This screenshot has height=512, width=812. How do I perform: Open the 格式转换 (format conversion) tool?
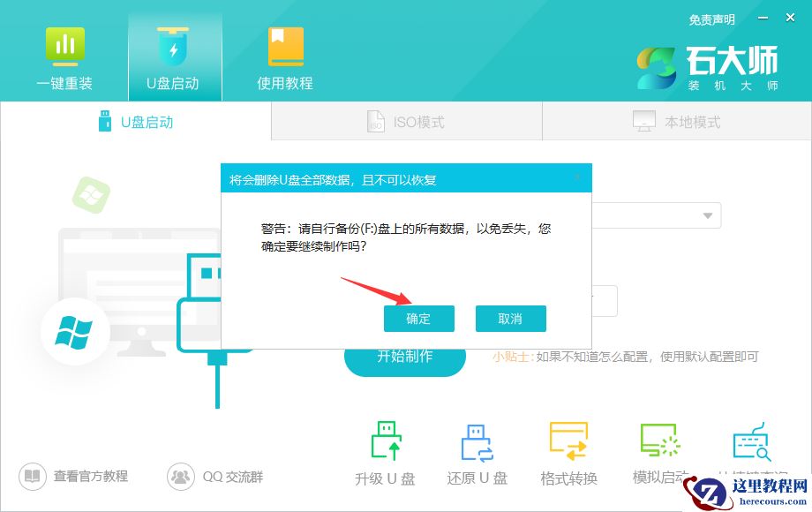568,441
